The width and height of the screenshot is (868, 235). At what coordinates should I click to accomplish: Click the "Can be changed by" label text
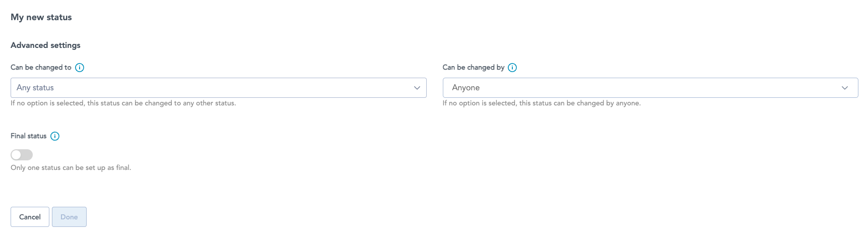[473, 68]
